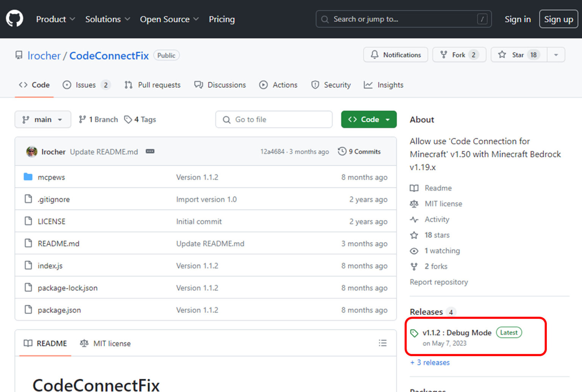Click the fork icon next to 2 forks
Screen dimensions: 582x392
[x=414, y=267]
